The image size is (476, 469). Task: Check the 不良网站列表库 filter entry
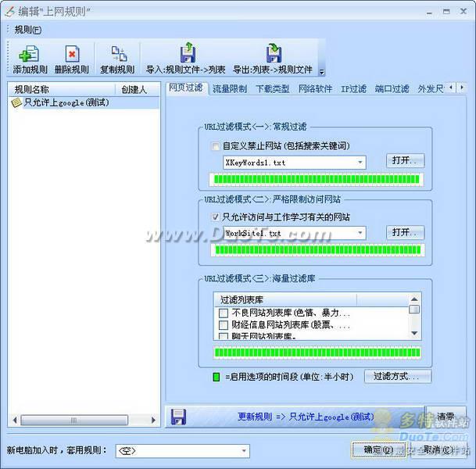[224, 313]
